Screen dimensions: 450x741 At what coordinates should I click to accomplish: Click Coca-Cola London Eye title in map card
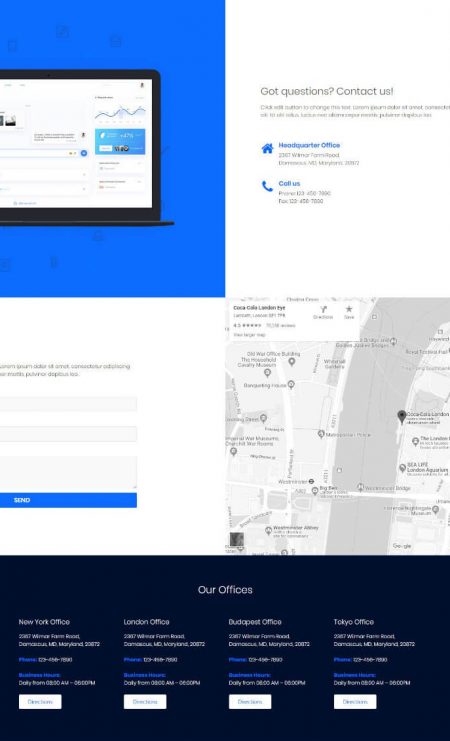tap(260, 308)
